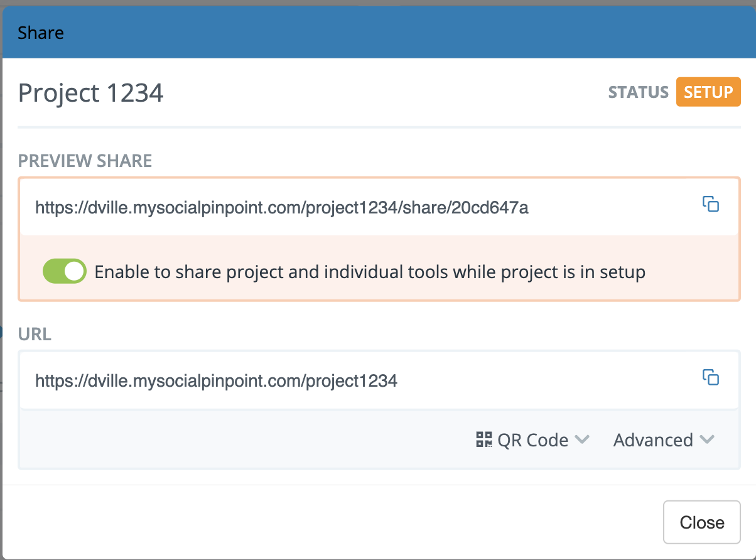The height and width of the screenshot is (560, 756).
Task: Click the dimmed background above the dialog
Action: [377, 3]
